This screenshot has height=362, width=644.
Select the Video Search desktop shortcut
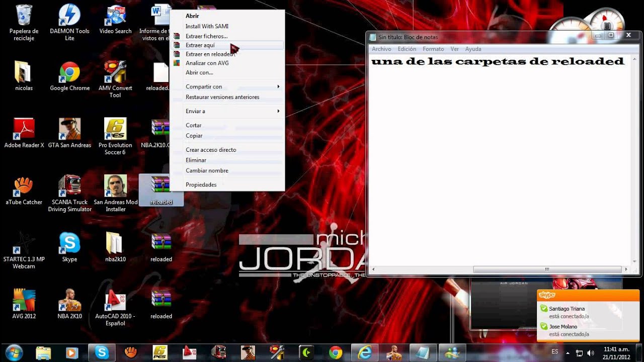pos(115,20)
